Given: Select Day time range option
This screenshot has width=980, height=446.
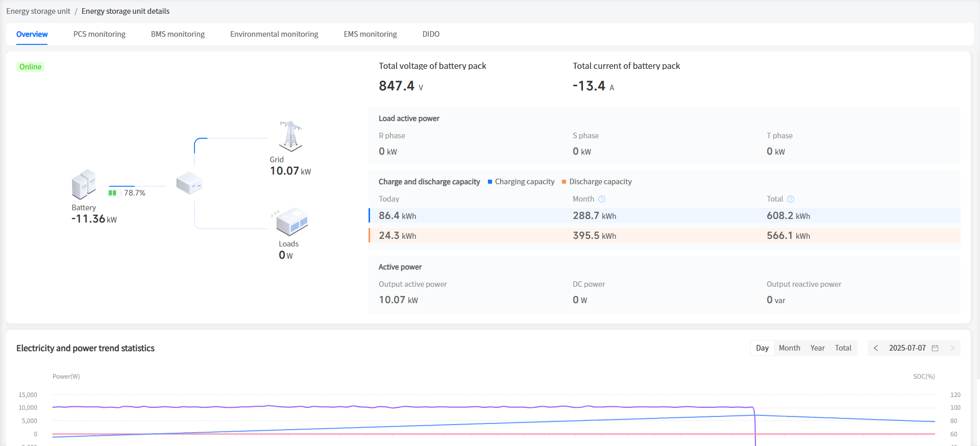Looking at the screenshot, I should click(x=762, y=348).
